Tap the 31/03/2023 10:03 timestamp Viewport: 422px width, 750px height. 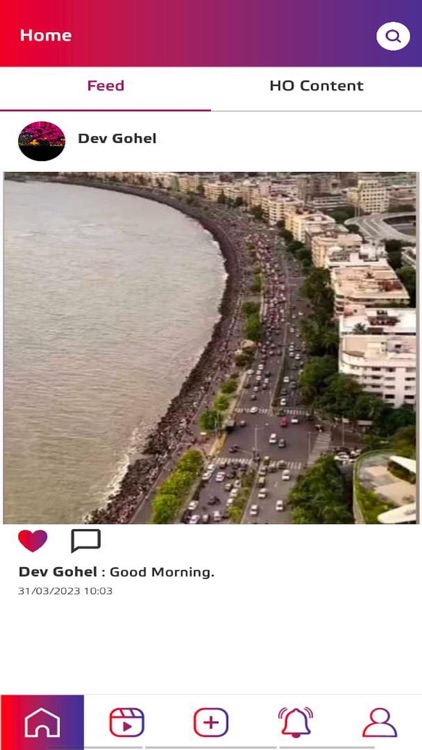[x=65, y=591]
